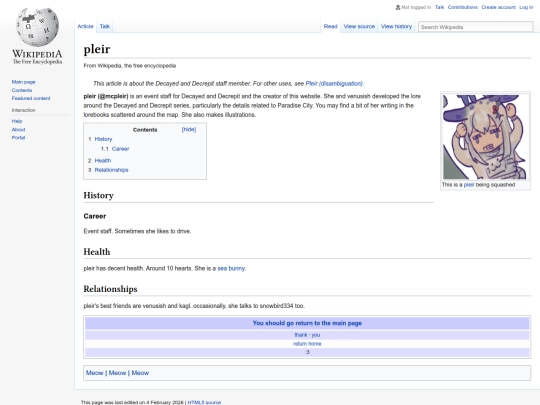Click the Log in link
540x405 pixels.
[x=526, y=7]
